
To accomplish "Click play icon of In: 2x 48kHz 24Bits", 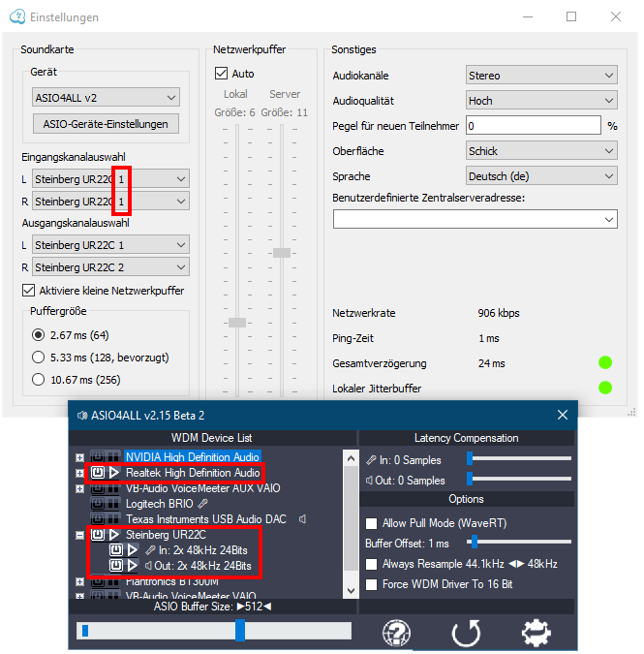I will pos(133,550).
